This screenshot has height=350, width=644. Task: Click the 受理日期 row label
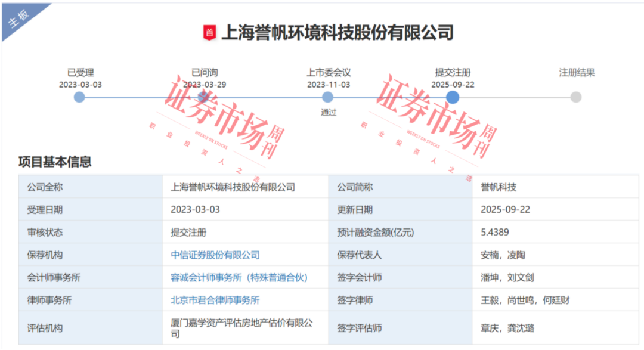coord(45,210)
